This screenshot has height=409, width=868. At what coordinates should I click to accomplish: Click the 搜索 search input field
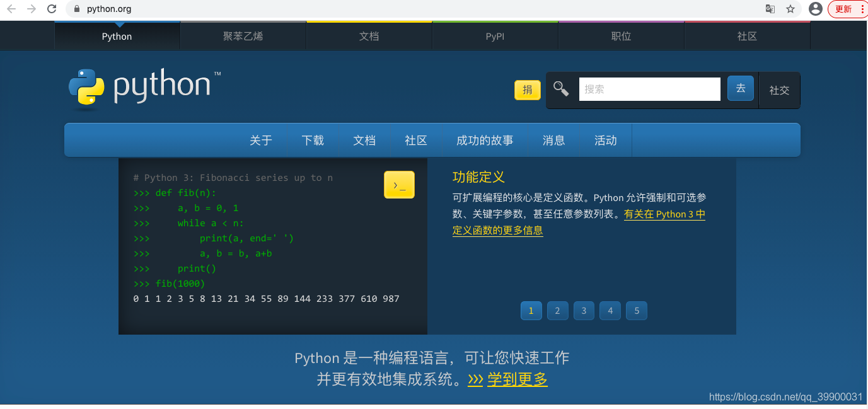click(x=650, y=89)
